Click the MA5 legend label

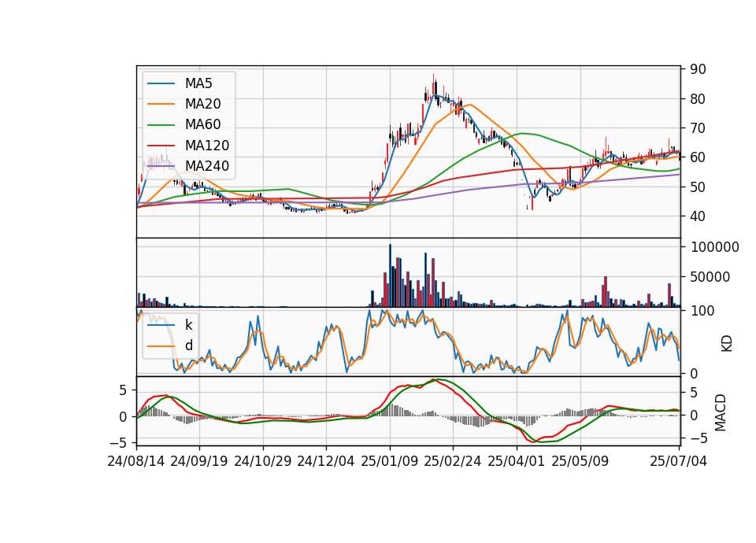click(x=198, y=83)
